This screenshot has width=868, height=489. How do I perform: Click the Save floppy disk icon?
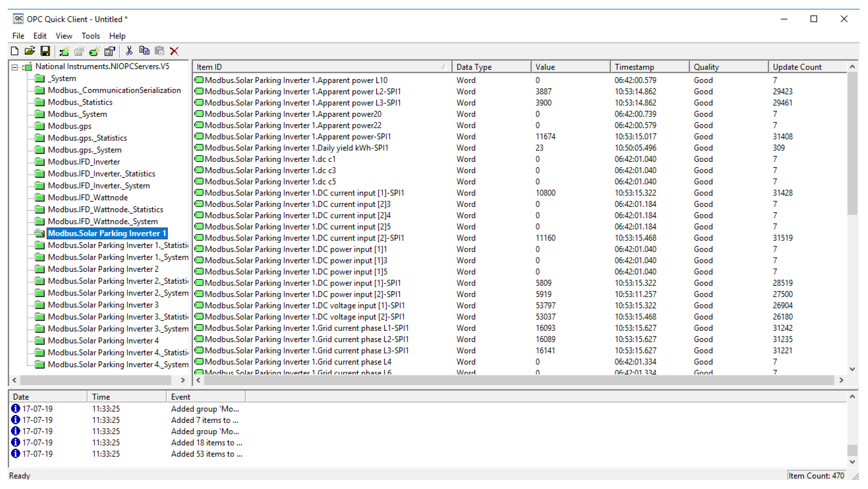click(45, 51)
